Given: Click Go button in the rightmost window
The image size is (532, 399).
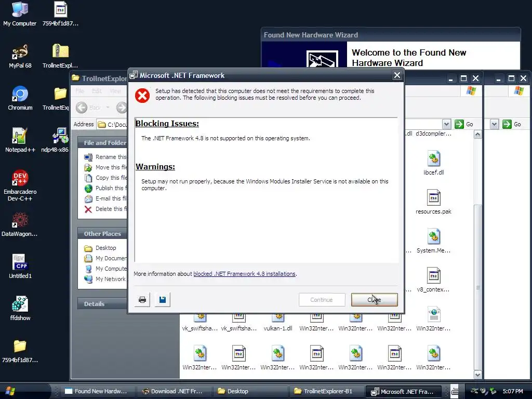Looking at the screenshot, I should [x=512, y=124].
